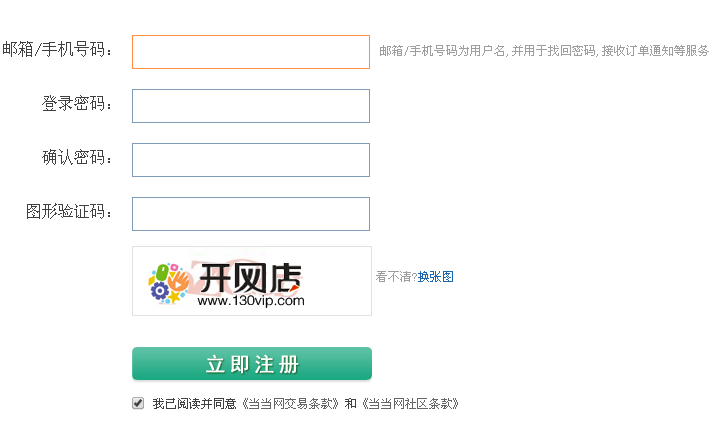Screen dimensions: 713x424
Task: Focus the 登录密码 password field
Action: pyautogui.click(x=250, y=106)
